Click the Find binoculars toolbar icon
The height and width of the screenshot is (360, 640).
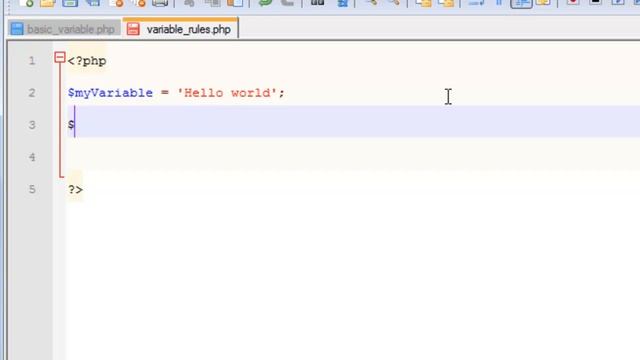pos(318,3)
